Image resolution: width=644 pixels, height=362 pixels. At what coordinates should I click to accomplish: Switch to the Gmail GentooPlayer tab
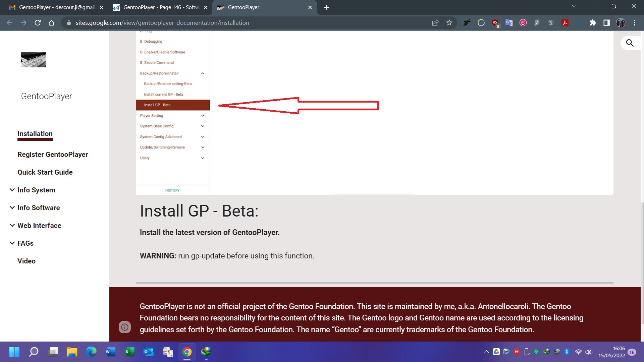[x=54, y=7]
